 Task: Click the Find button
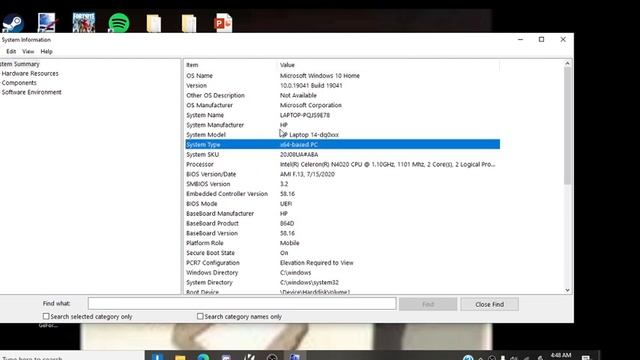428,304
